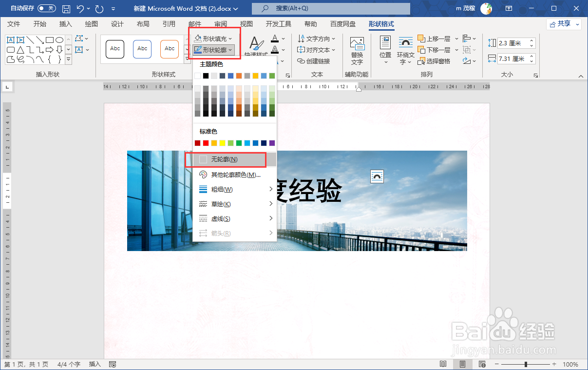588x370 pixels.
Task: Toggle macro recording in status bar
Action: [113, 364]
